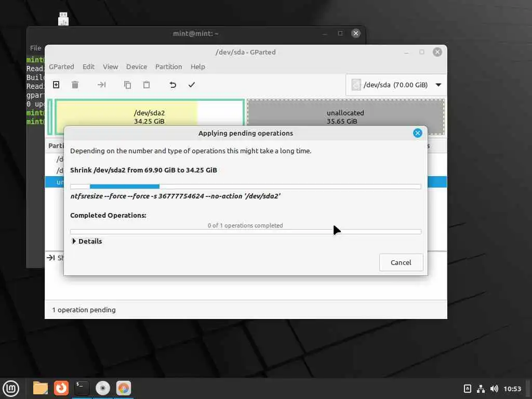Click the '0 of 1 operations completed' text
The height and width of the screenshot is (399, 532).
pos(245,225)
